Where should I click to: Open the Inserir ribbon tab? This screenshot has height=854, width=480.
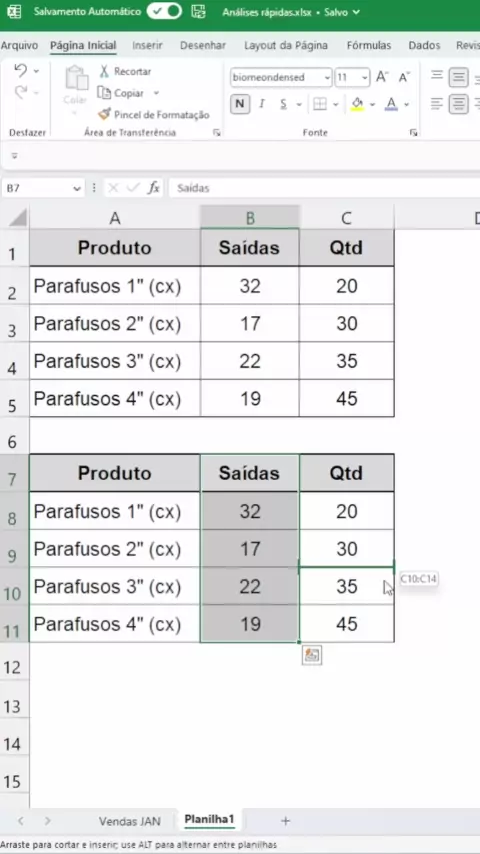click(147, 46)
